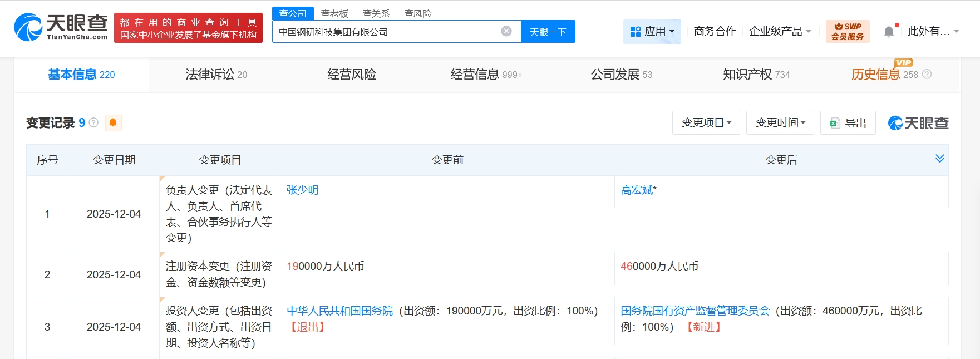Open the 变更时间 filter dropdown
The width and height of the screenshot is (980, 359).
coord(780,123)
